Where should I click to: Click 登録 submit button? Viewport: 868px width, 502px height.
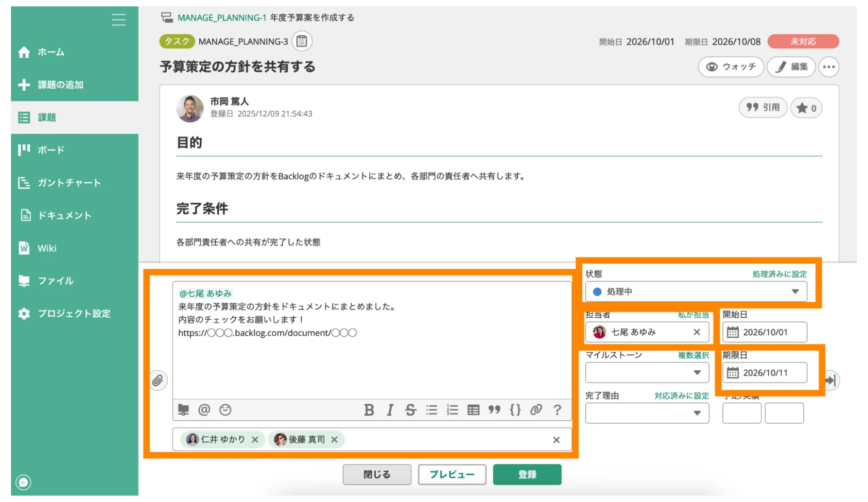(527, 474)
